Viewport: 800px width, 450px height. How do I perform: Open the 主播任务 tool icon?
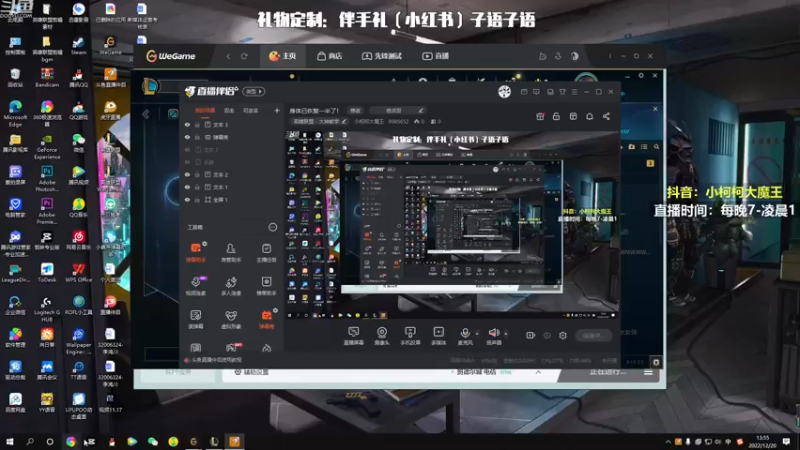(x=266, y=252)
